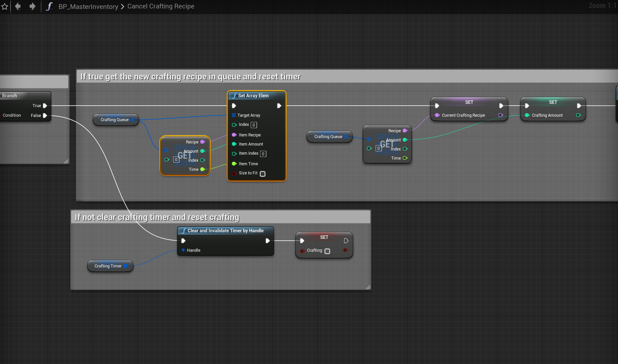Select the Clear and Invalidate Timer node title
618x364 pixels.
coord(225,231)
